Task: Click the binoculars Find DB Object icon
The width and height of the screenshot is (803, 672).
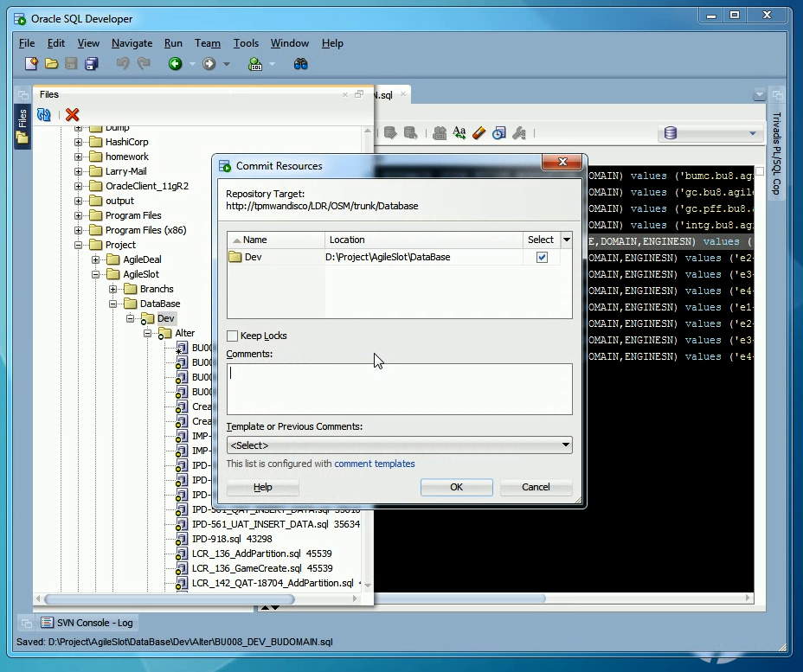Action: (300, 64)
